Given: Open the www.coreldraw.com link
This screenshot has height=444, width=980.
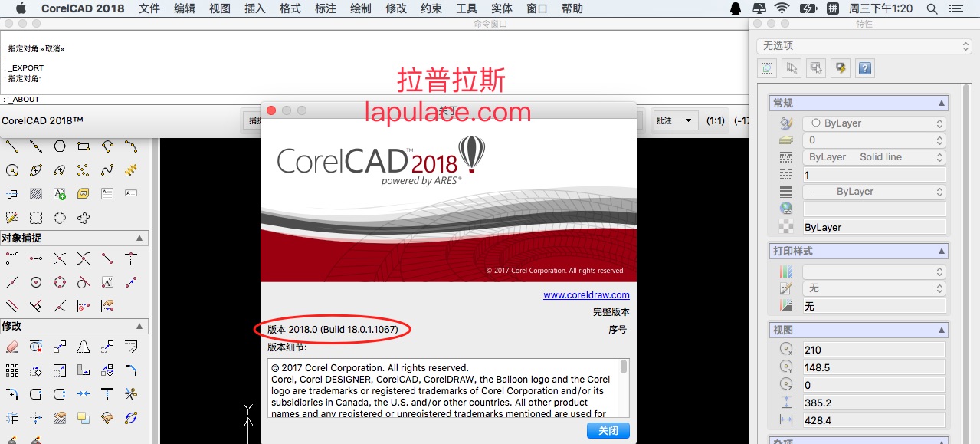Looking at the screenshot, I should pyautogui.click(x=586, y=295).
